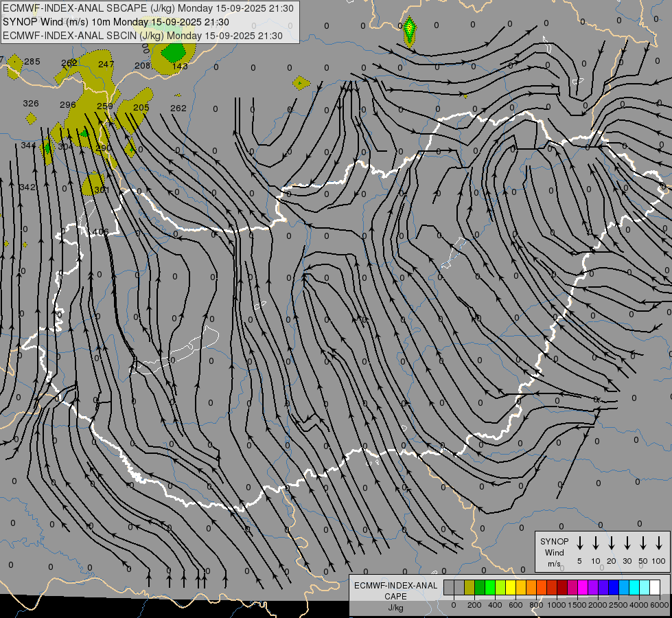Image resolution: width=672 pixels, height=618 pixels.
Task: Click the CAPE value 290 on the map
Action: tap(103, 148)
